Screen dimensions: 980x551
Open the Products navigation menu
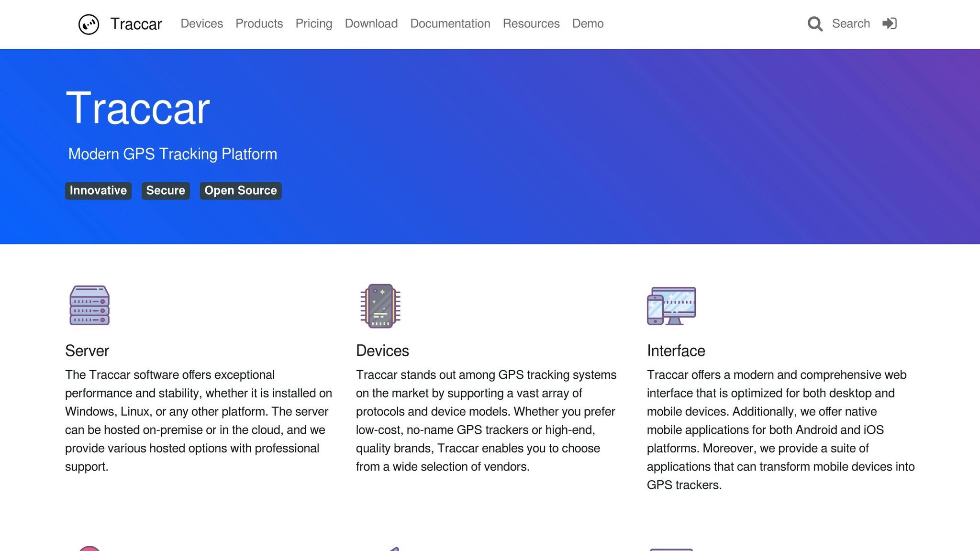click(x=259, y=23)
